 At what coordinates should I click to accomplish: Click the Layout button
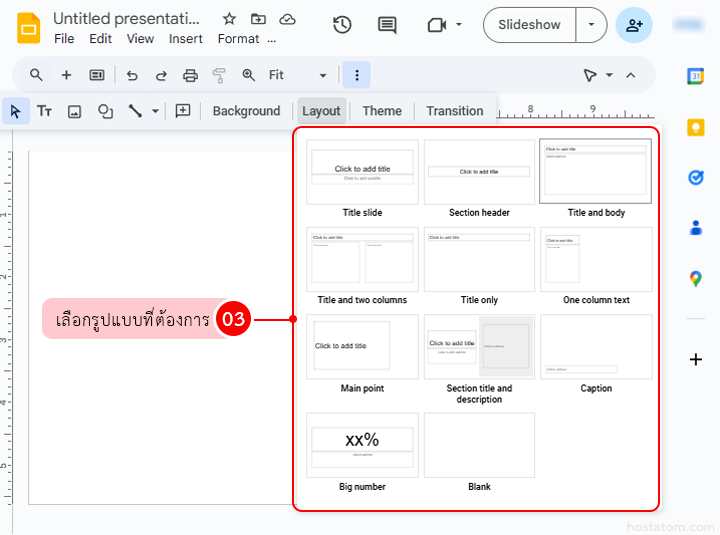[x=321, y=111]
